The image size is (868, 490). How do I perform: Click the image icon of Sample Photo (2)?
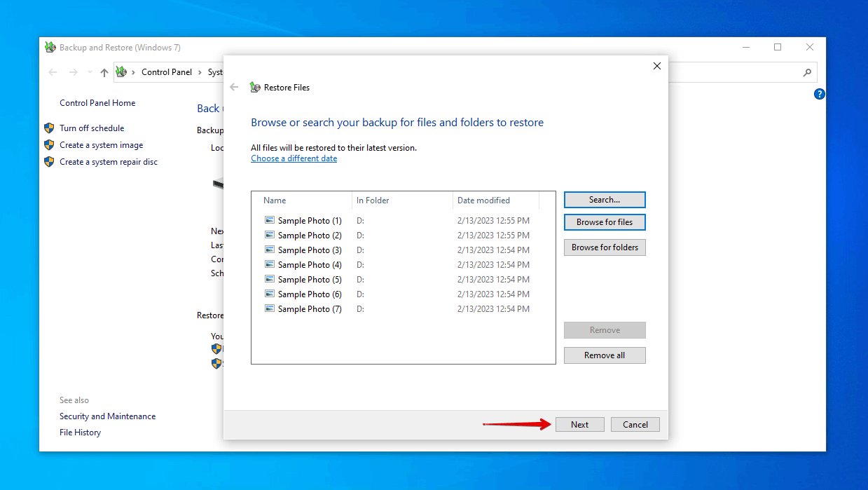(x=270, y=235)
